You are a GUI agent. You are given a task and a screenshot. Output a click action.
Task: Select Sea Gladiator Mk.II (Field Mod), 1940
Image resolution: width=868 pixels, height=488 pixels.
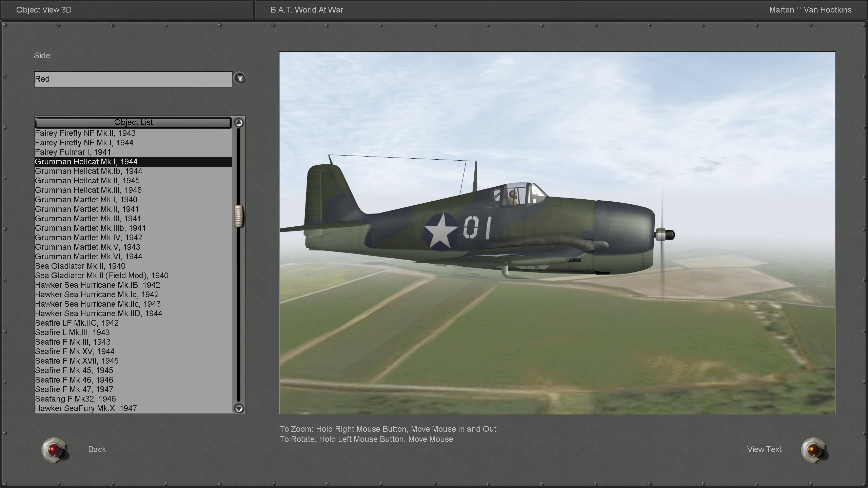102,276
